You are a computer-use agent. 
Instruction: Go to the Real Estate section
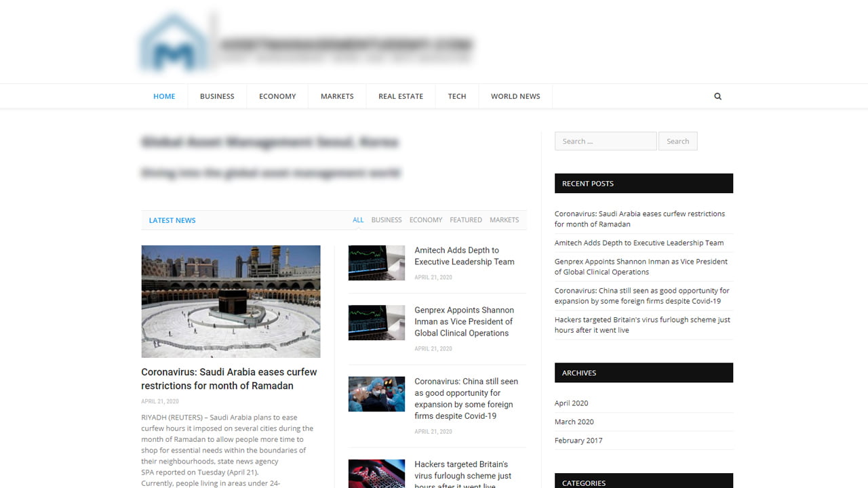point(400,96)
